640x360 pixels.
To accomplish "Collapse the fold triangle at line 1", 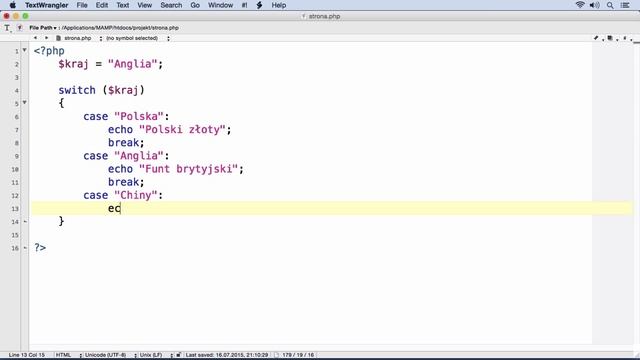I will point(24,50).
